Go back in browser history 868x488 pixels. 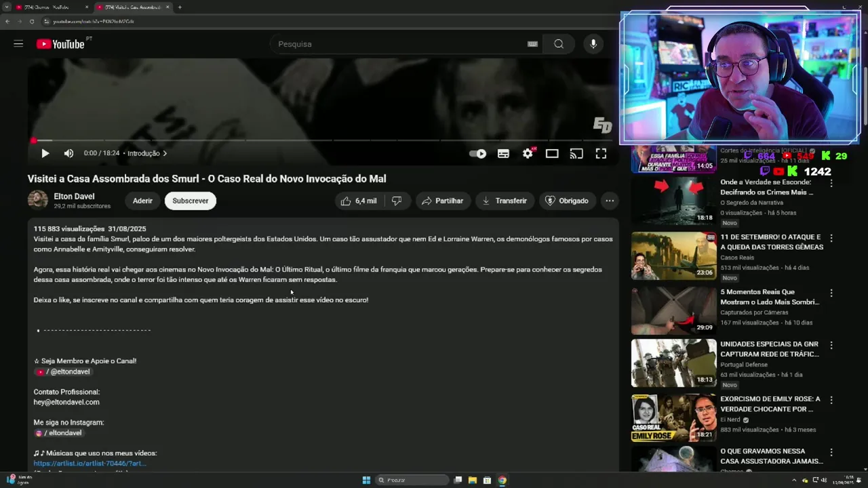click(x=7, y=21)
